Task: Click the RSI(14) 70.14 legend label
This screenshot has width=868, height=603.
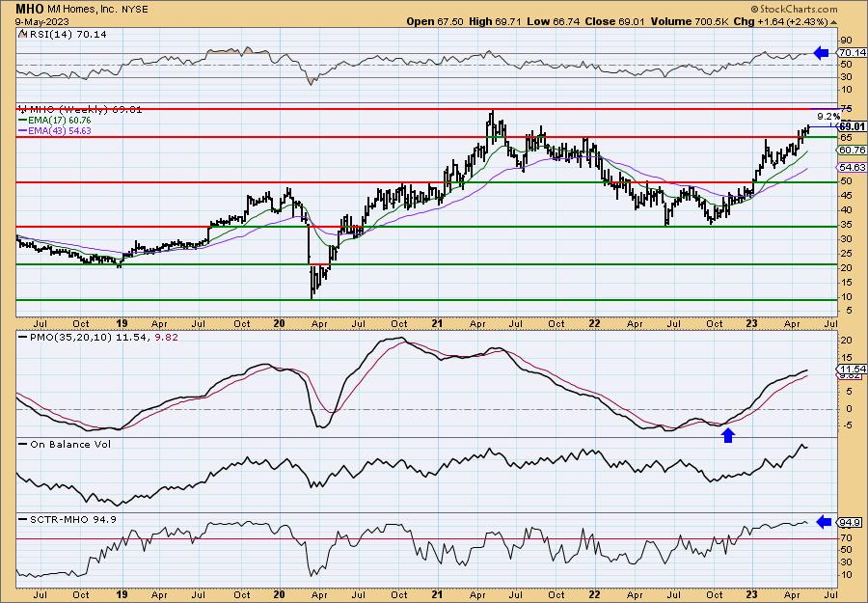Action: (x=68, y=35)
